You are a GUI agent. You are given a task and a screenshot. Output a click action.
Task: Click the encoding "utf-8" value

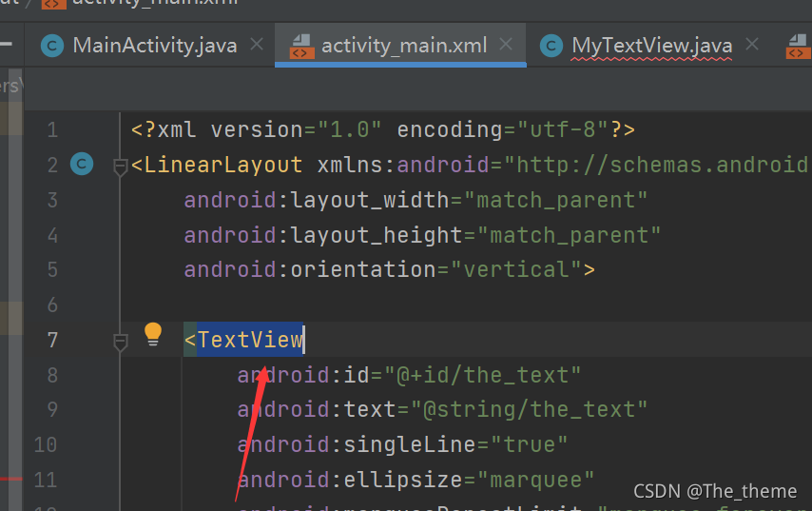(x=563, y=129)
